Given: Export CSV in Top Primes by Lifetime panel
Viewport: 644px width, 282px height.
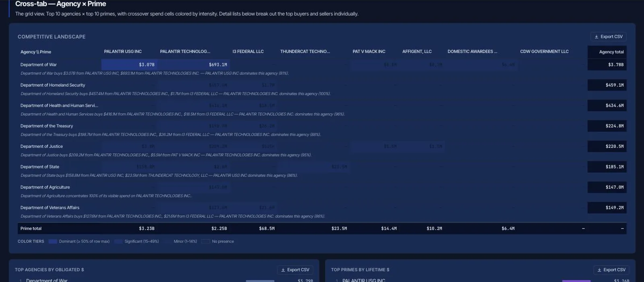Looking at the screenshot, I should [611, 270].
